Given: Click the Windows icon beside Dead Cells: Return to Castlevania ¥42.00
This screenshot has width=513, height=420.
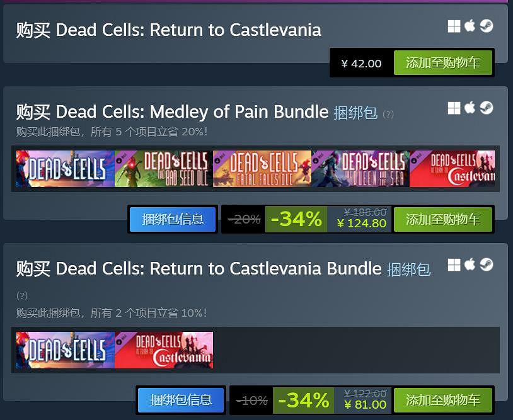Looking at the screenshot, I should tap(454, 26).
